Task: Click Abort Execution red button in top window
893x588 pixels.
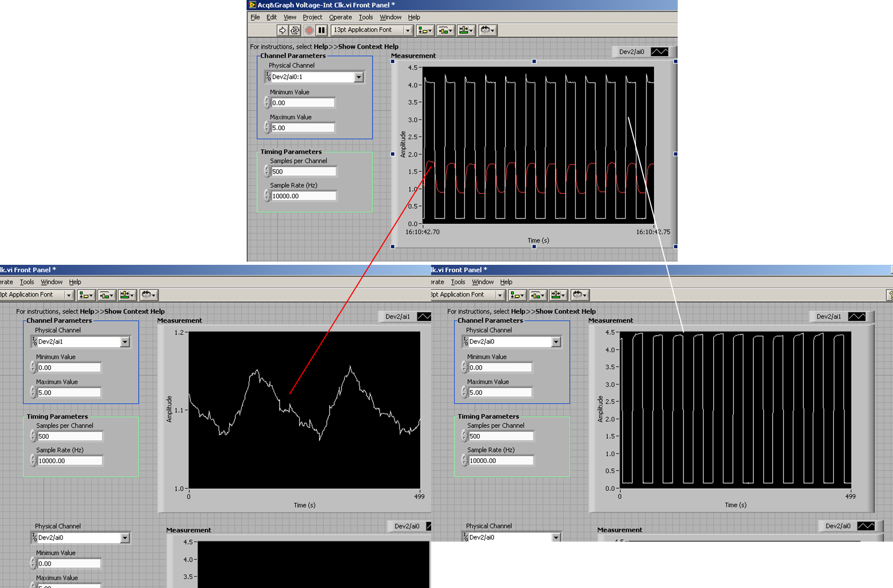Action: pos(309,30)
